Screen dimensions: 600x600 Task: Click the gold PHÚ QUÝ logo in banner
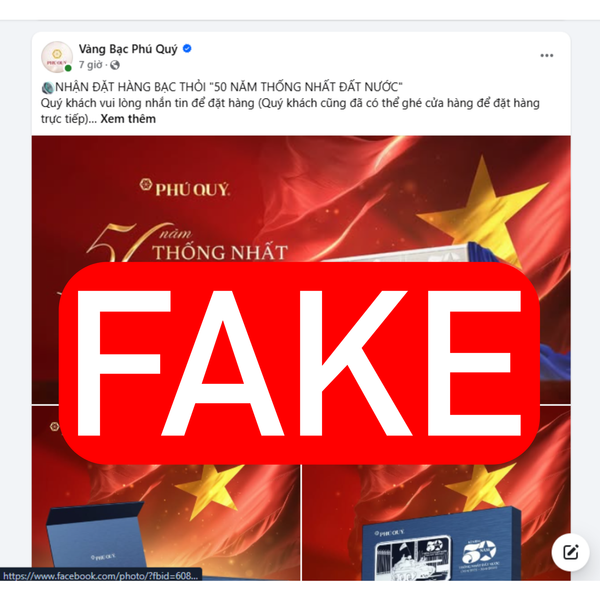tap(184, 188)
